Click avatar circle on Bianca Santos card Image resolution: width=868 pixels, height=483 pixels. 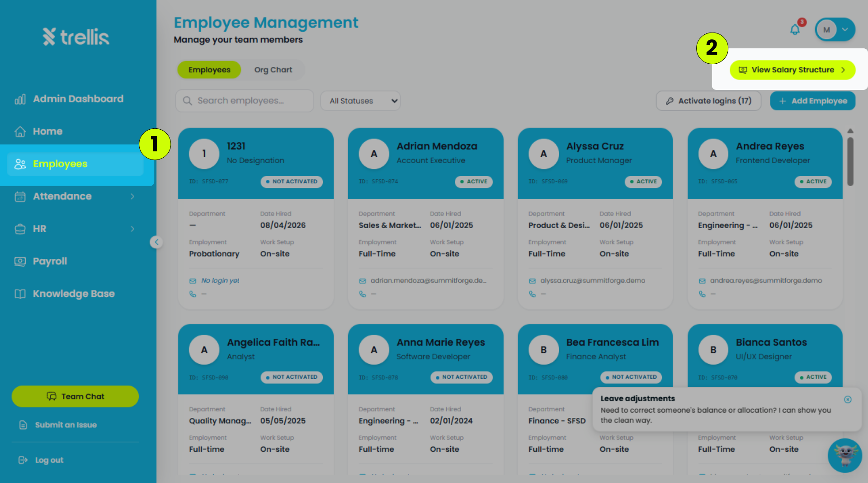713,350
